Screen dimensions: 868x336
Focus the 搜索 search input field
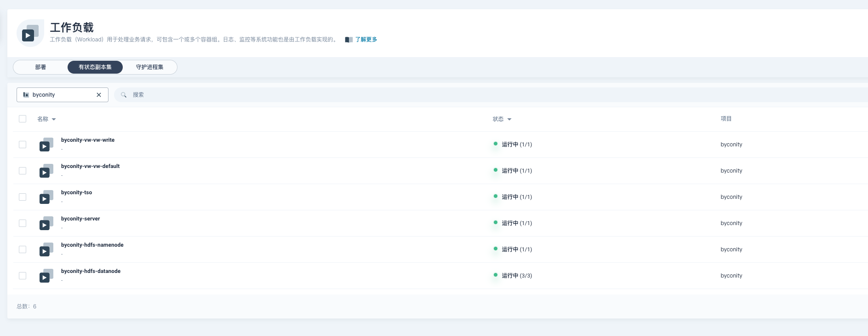[491, 95]
